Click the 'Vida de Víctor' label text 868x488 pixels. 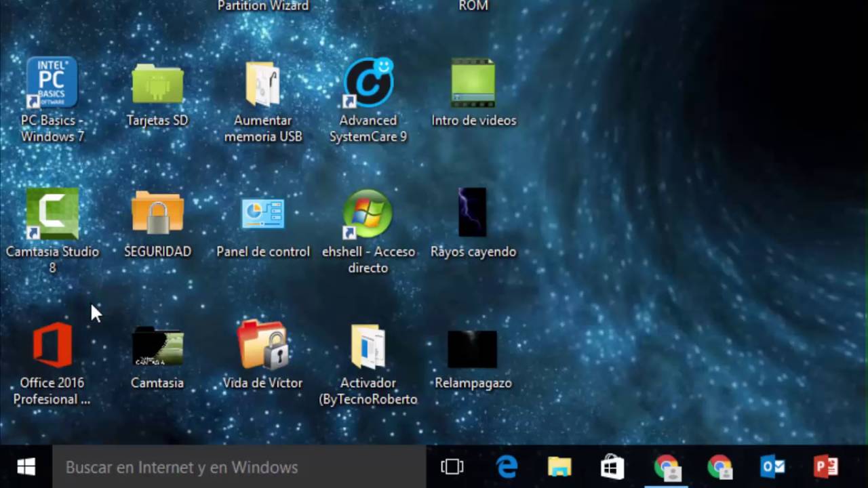coord(263,383)
